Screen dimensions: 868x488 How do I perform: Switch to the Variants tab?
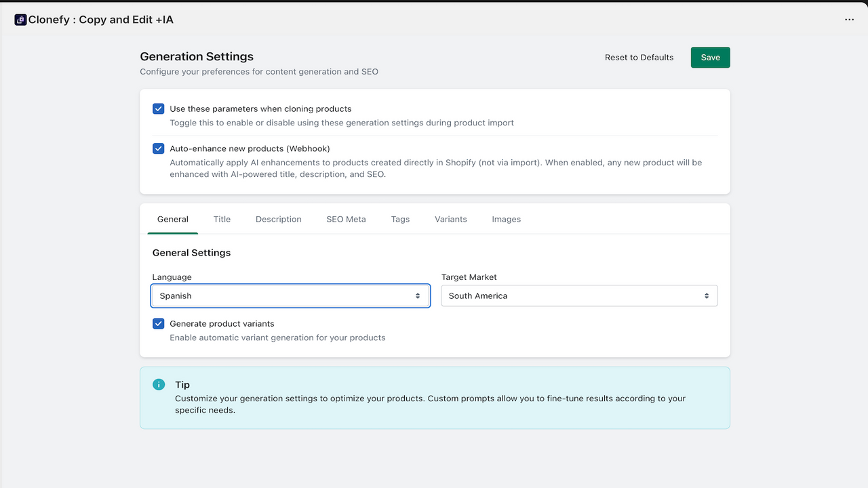coord(451,219)
